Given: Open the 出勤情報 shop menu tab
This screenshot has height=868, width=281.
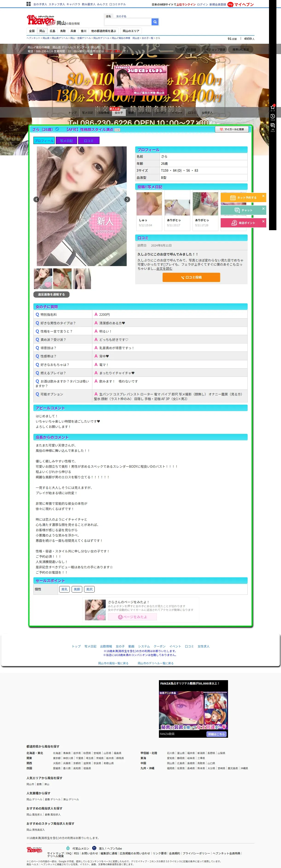Looking at the screenshot, I should tap(104, 113).
